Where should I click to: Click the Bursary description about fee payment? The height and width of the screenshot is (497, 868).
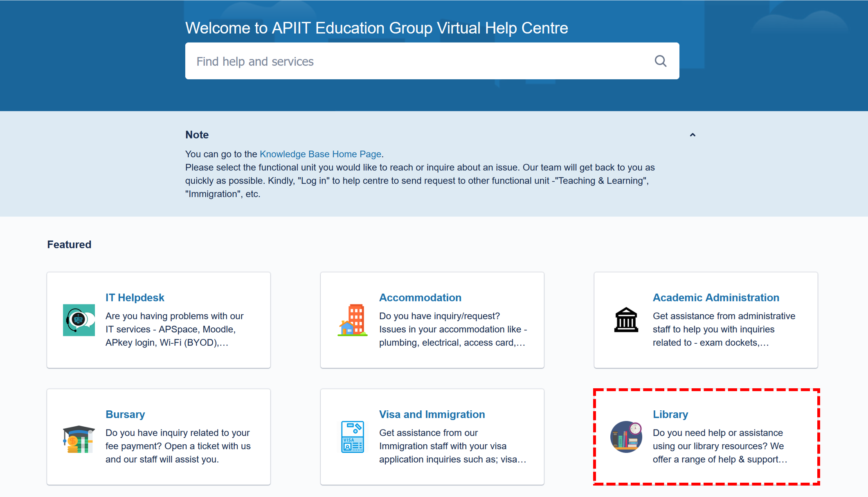tap(178, 446)
